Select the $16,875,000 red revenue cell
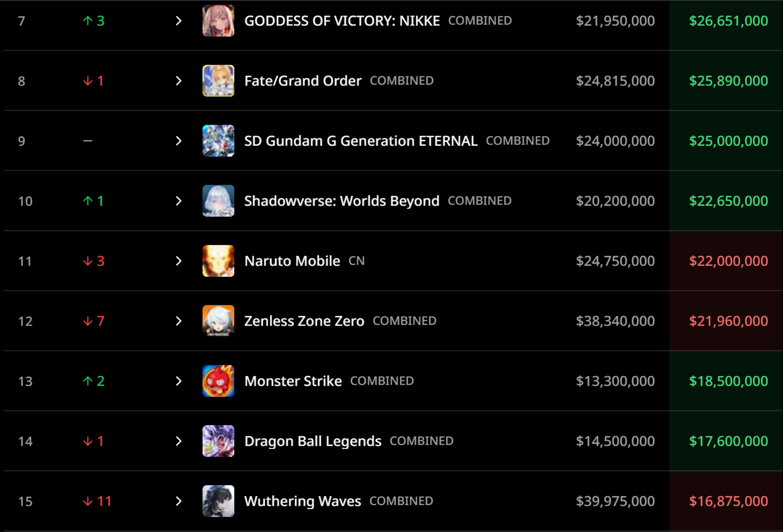The image size is (783, 532). coord(729,501)
